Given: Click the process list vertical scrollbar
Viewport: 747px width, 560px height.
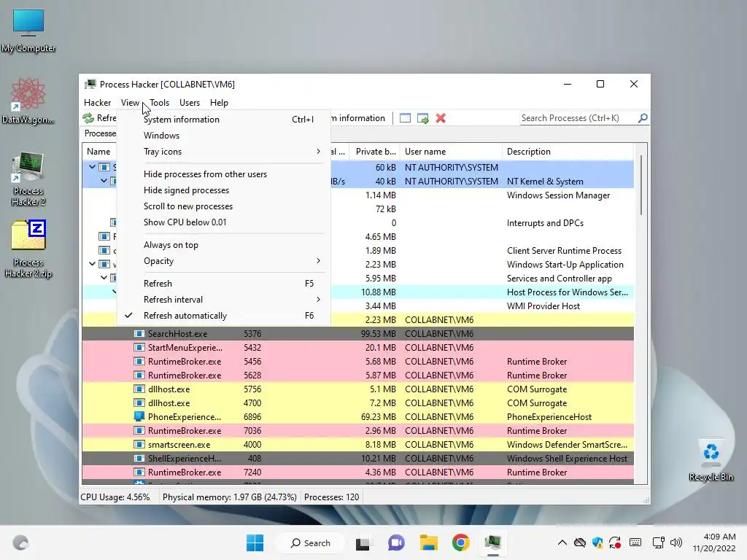Looking at the screenshot, I should pyautogui.click(x=641, y=186).
